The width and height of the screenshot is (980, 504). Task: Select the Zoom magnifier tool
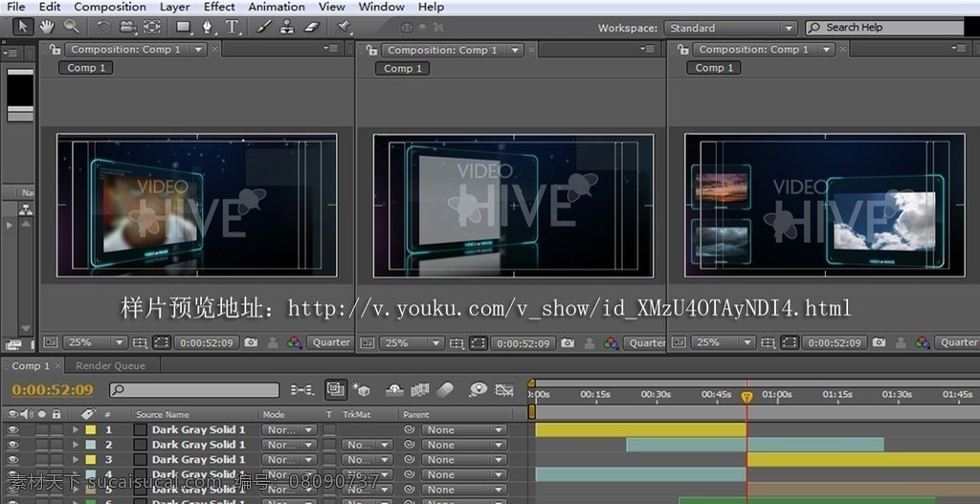(x=71, y=27)
